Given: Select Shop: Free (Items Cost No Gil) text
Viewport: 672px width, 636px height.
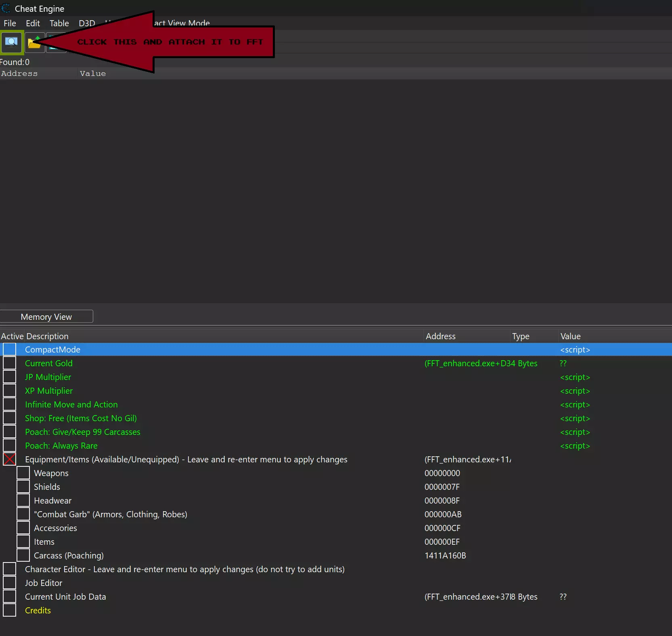Looking at the screenshot, I should point(81,418).
